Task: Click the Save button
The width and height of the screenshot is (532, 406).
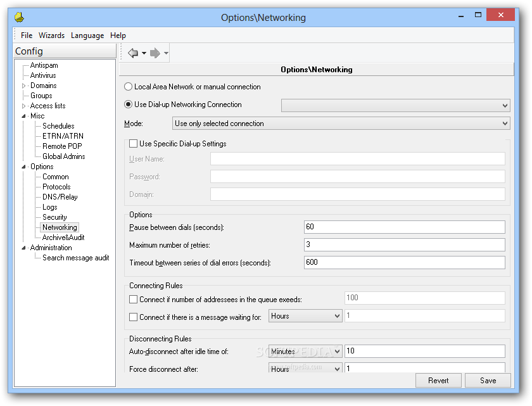Action: tap(488, 381)
